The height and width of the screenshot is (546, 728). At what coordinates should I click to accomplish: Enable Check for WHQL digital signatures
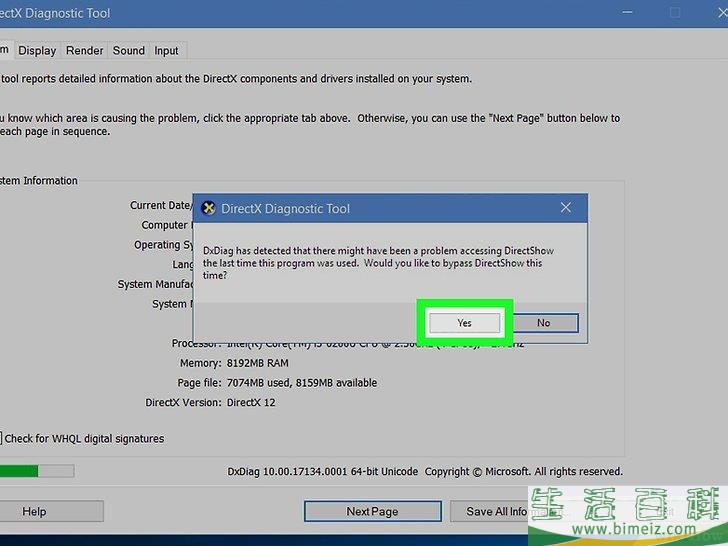coord(3,438)
